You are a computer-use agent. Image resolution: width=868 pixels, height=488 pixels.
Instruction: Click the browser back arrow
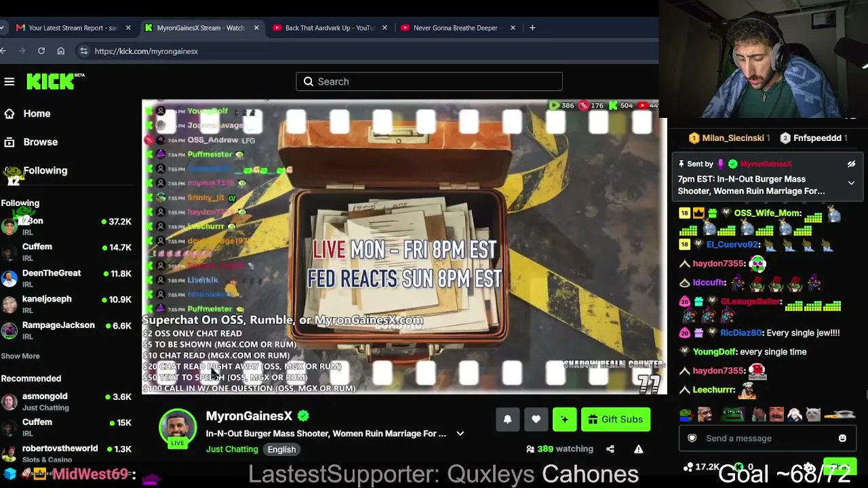coord(3,51)
